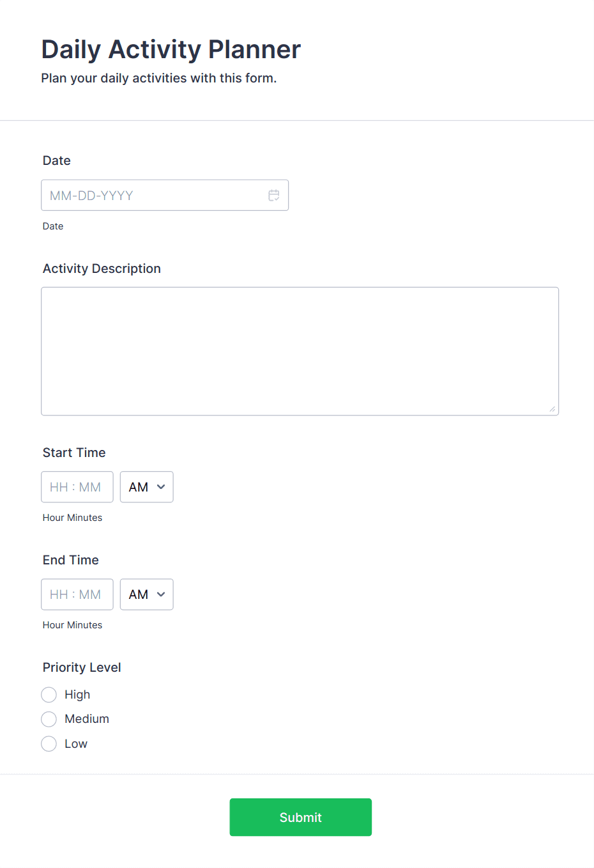
Task: Click the End Time label
Action: coord(71,560)
